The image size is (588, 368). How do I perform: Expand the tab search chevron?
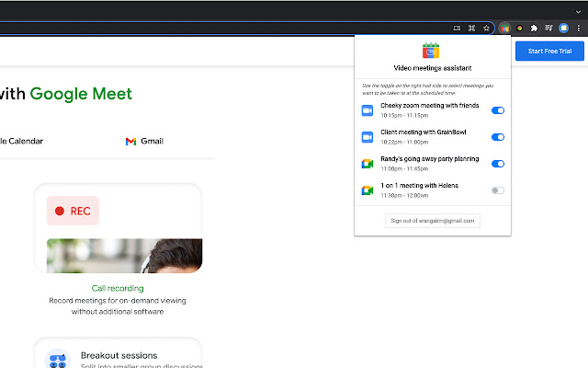tap(578, 12)
